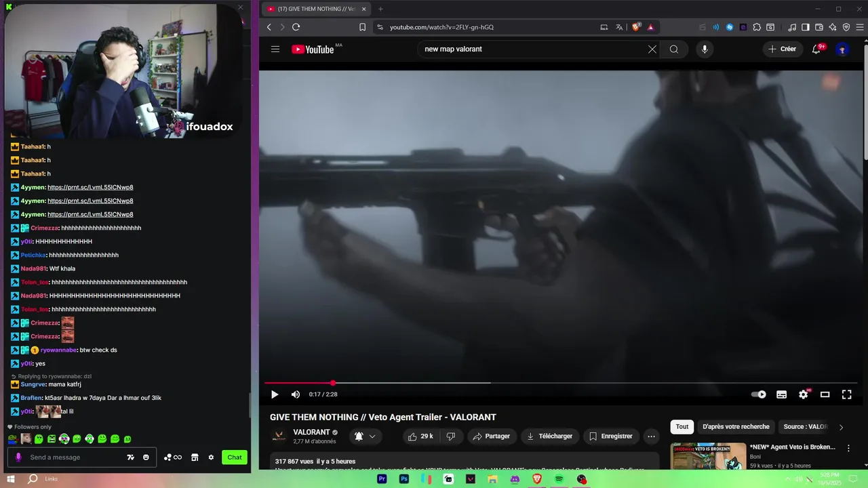
Task: Select the GIVE THEM NOTHING browser tab
Action: click(317, 9)
